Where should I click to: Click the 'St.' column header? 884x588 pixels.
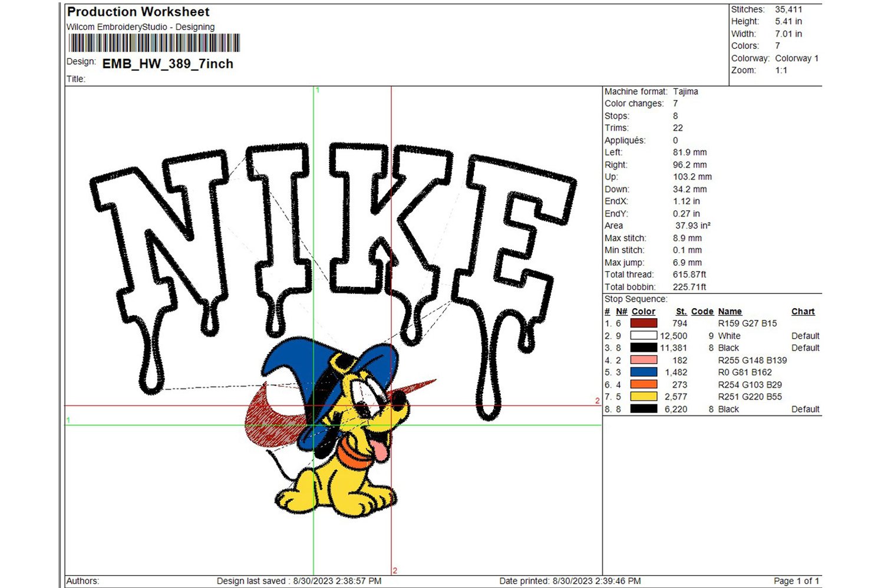click(x=681, y=312)
